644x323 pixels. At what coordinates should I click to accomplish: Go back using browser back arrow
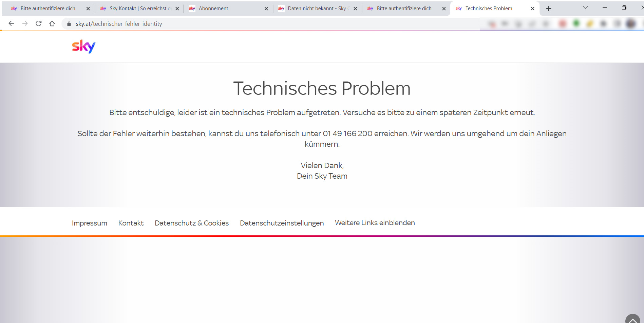11,23
